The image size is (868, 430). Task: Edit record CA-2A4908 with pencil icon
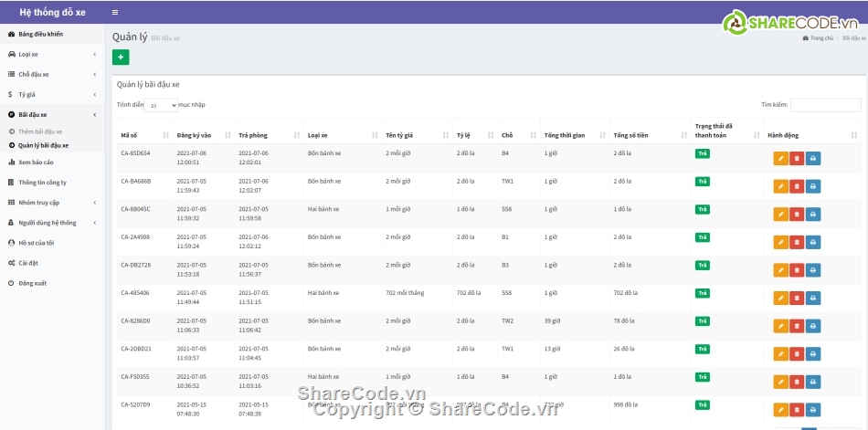[780, 242]
